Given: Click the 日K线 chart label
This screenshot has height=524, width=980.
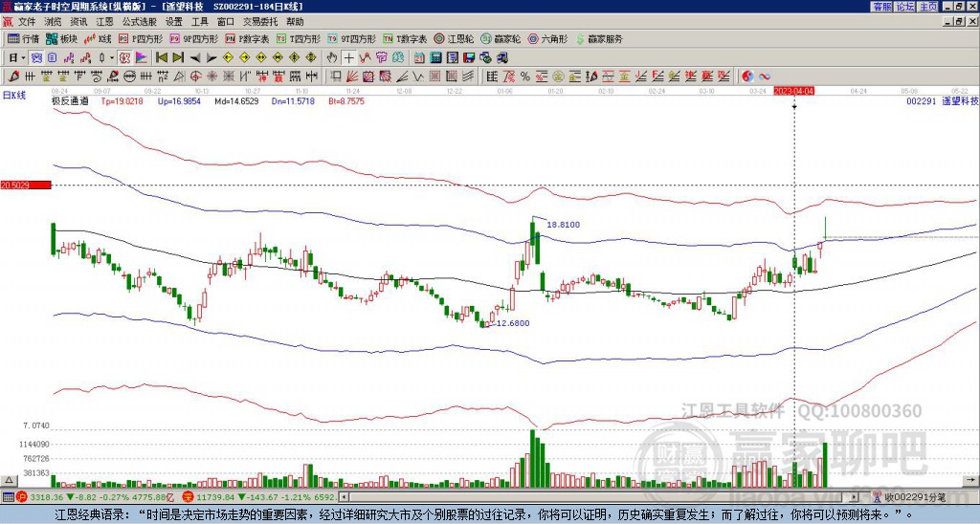Looking at the screenshot, I should coord(14,96).
